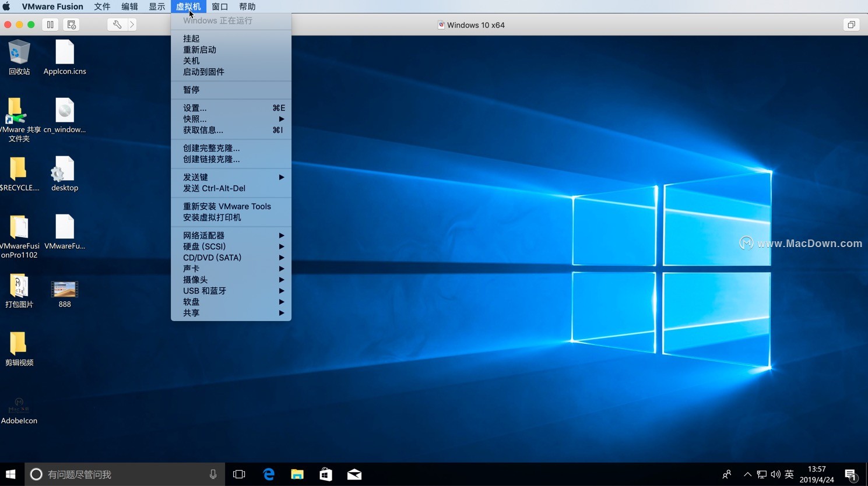868x486 pixels.
Task: Open the Mail app in taskbar
Action: (354, 474)
